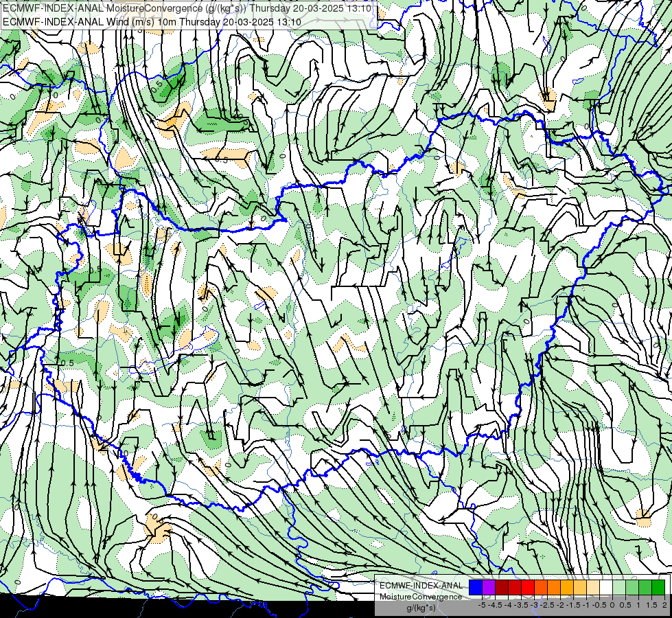Select the legend swatch between -2 and -1.5
The height and width of the screenshot is (618, 672).
click(x=567, y=587)
